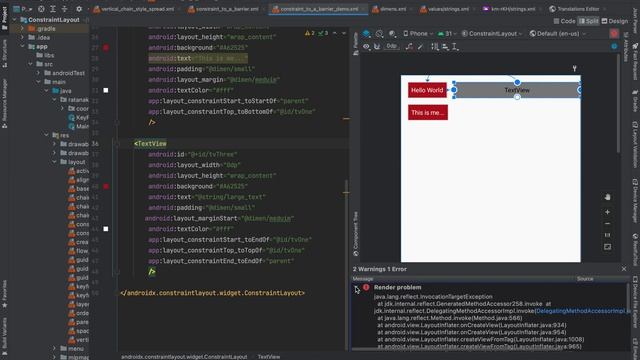Viewport: 640px width, 360px height.
Task: Click red color swatch on line 40
Action: tap(106, 187)
